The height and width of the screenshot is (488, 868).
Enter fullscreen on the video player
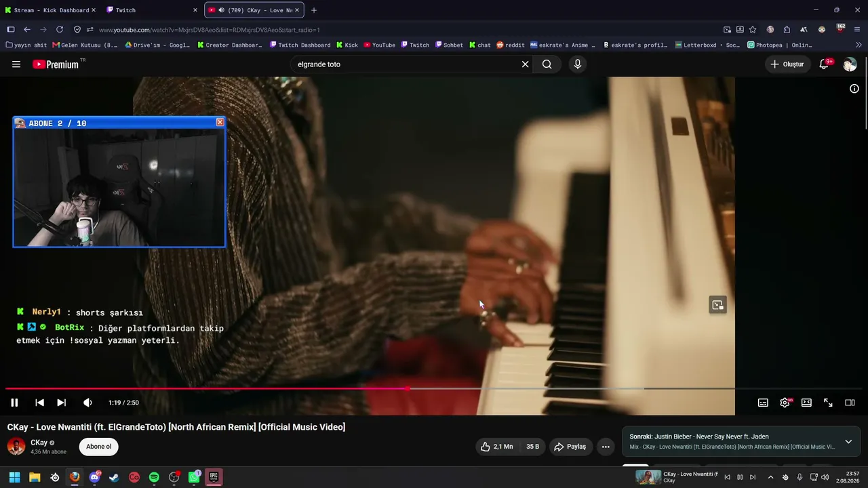pyautogui.click(x=828, y=403)
